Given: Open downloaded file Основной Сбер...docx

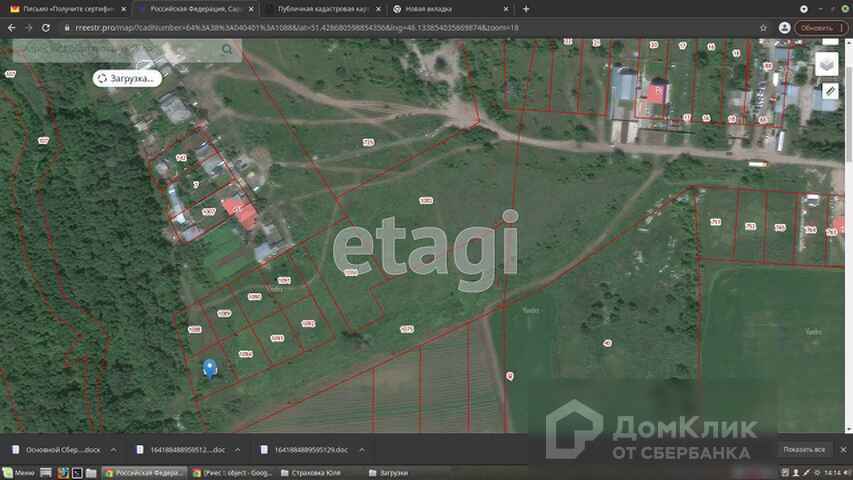Looking at the screenshot, I should (x=57, y=450).
